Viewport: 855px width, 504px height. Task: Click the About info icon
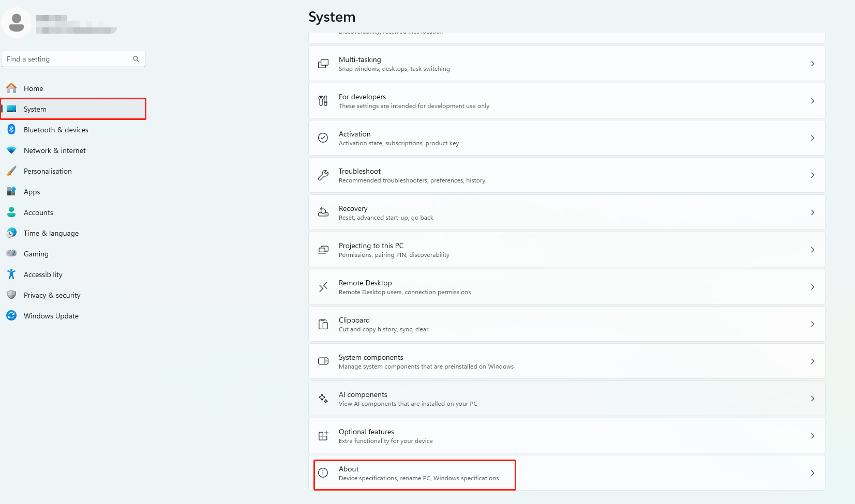tap(323, 472)
